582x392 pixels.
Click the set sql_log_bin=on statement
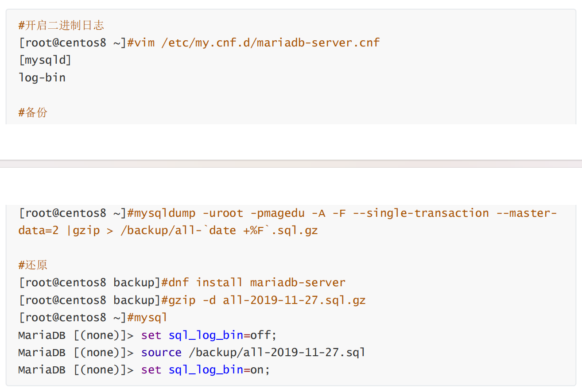click(206, 370)
